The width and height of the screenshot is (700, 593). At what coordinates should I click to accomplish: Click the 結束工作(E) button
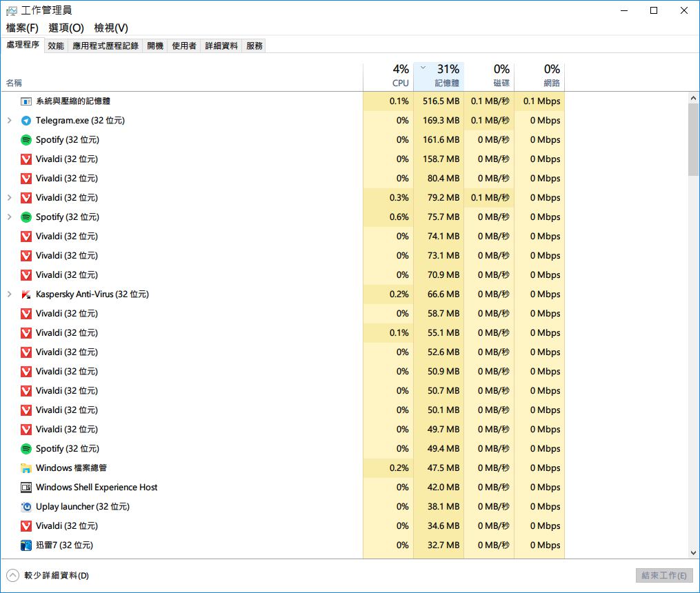tap(664, 576)
